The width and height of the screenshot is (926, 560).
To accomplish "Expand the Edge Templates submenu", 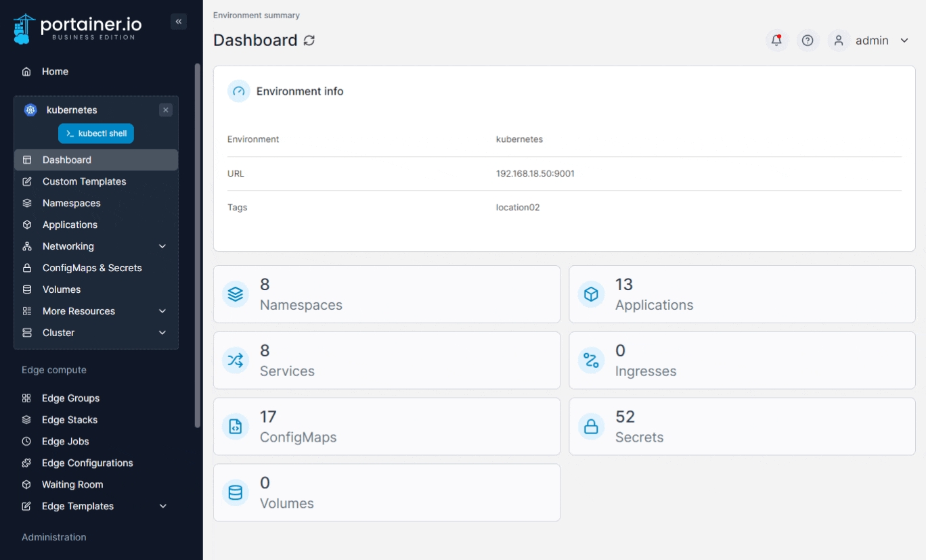I will click(162, 506).
